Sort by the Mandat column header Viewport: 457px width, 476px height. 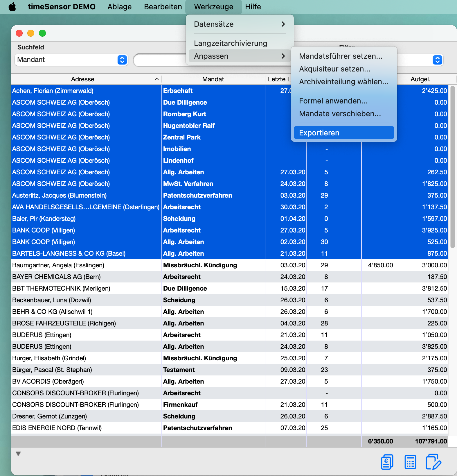[213, 79]
